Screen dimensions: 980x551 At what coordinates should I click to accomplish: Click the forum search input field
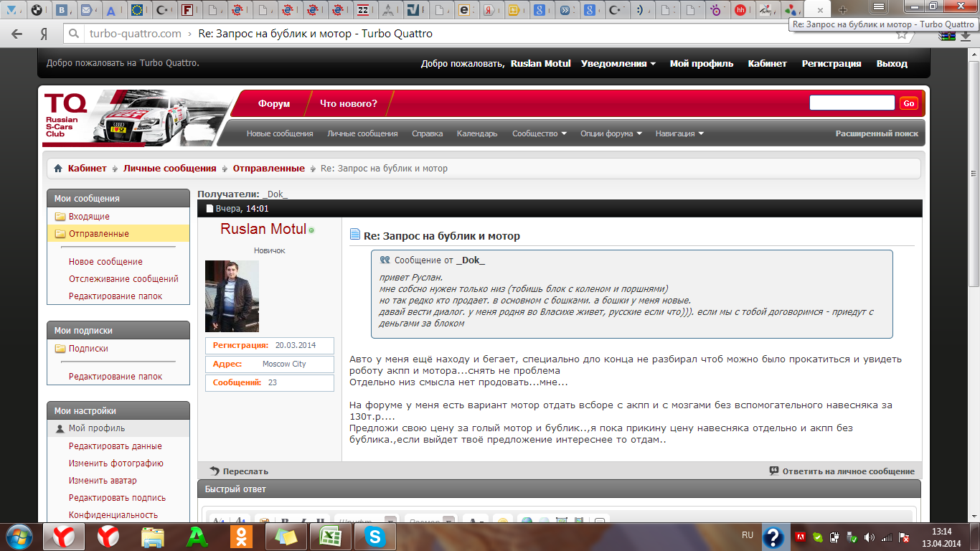(852, 103)
